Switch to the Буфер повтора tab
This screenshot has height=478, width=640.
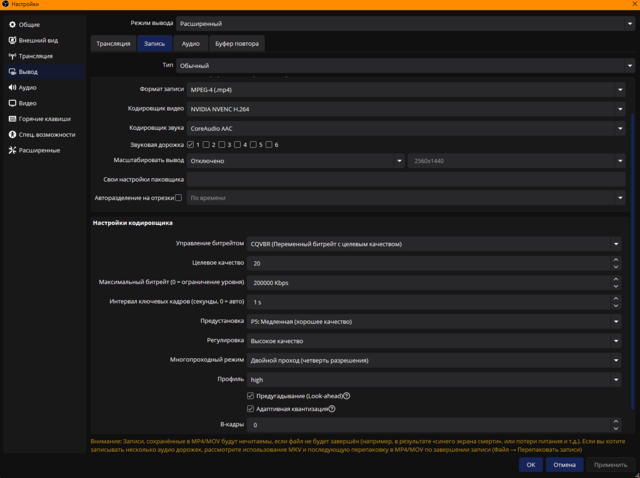coord(237,44)
